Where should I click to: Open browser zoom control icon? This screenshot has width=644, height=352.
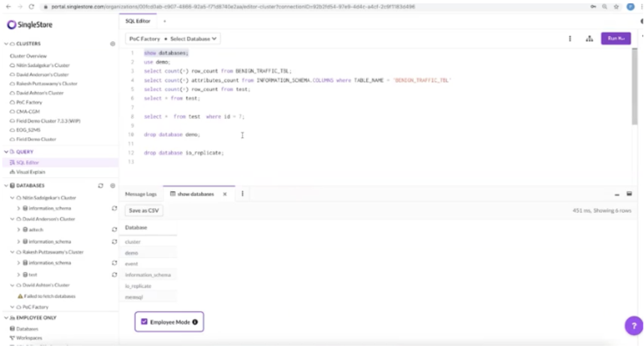(x=604, y=6)
